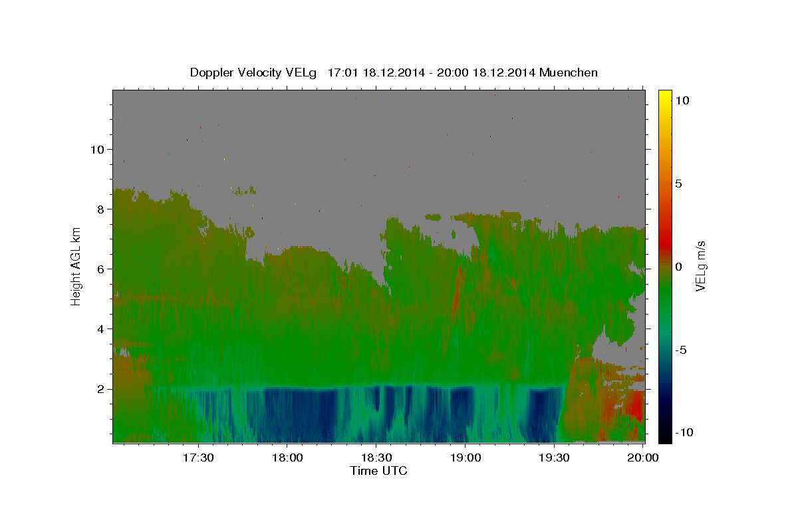Click the '18:30' time axis label
This screenshot has width=798, height=532.
point(376,458)
